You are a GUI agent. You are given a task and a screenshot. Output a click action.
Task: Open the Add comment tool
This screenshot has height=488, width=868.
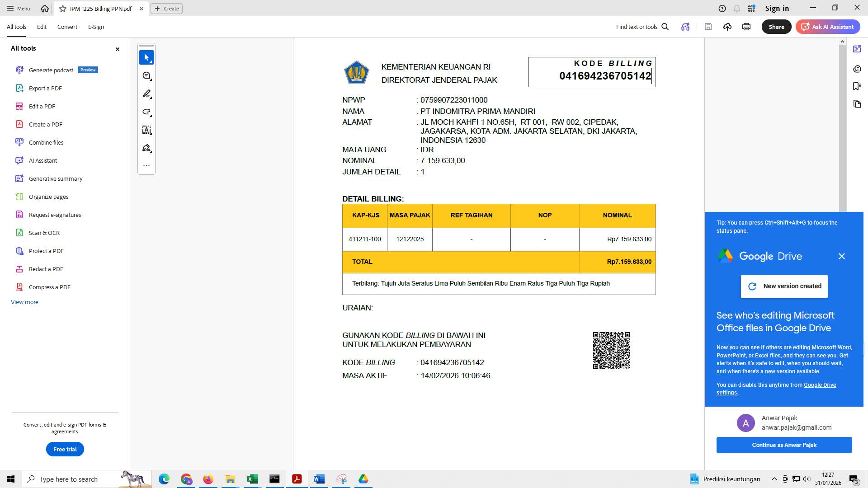pyautogui.click(x=146, y=76)
